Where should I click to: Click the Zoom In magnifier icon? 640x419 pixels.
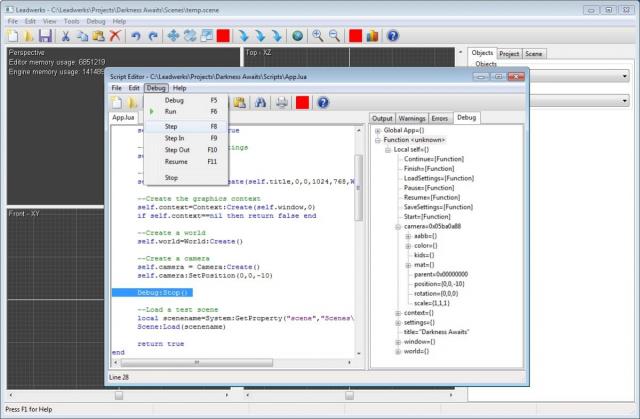point(319,35)
